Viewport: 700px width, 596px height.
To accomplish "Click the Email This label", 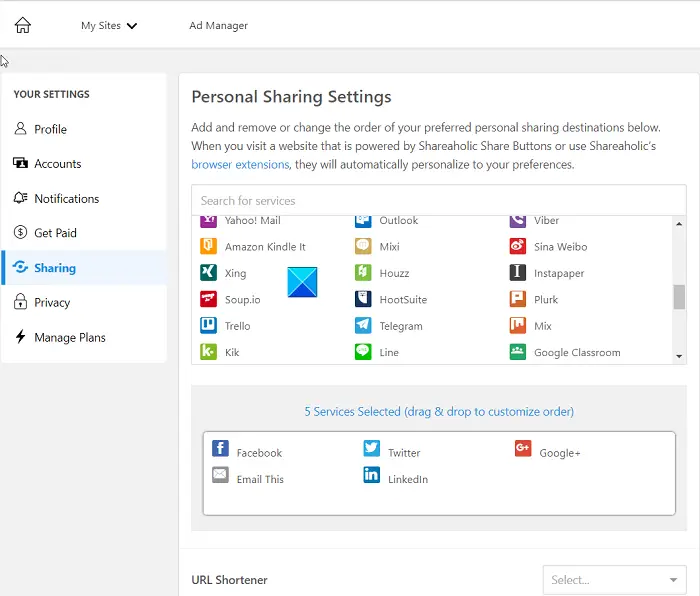I will [x=260, y=479].
